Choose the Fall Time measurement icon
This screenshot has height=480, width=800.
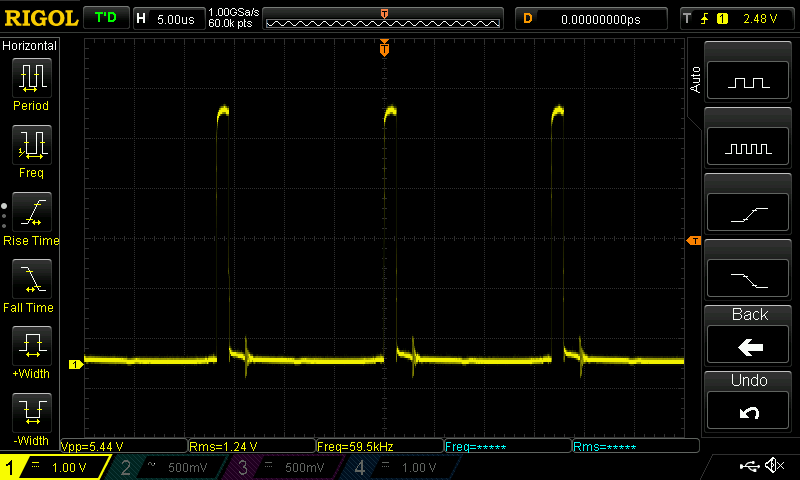click(x=32, y=279)
